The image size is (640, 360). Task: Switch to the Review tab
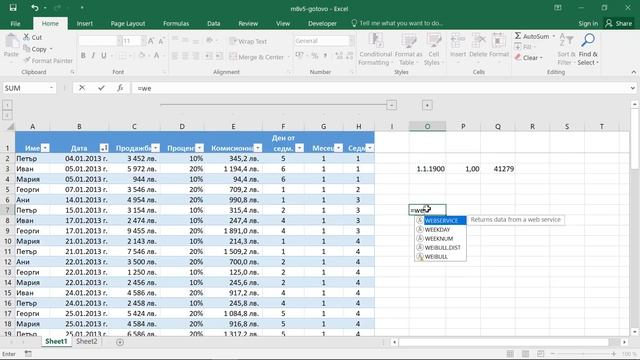tap(248, 23)
